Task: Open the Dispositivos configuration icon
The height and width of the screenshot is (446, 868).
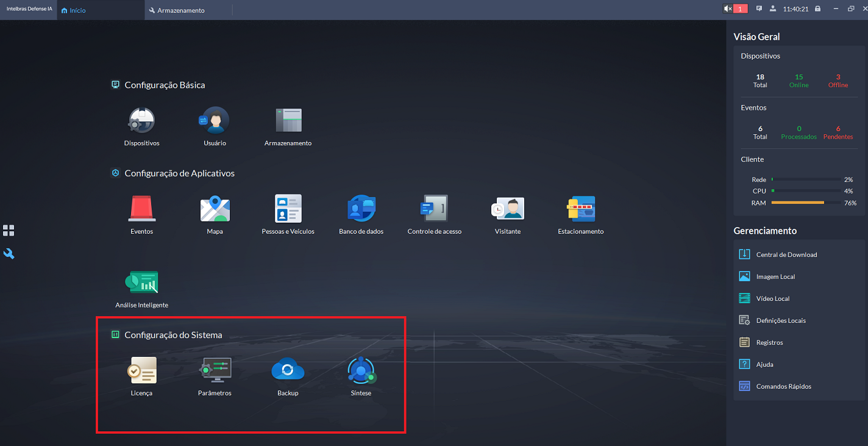Action: tap(141, 120)
